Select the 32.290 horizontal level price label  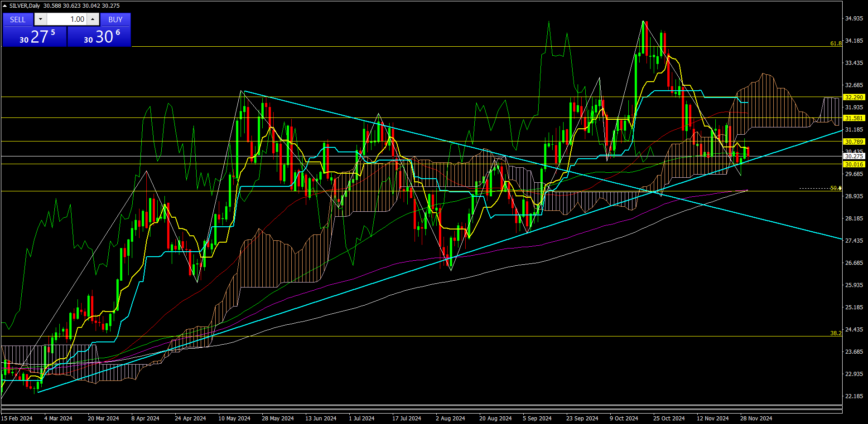coord(854,97)
